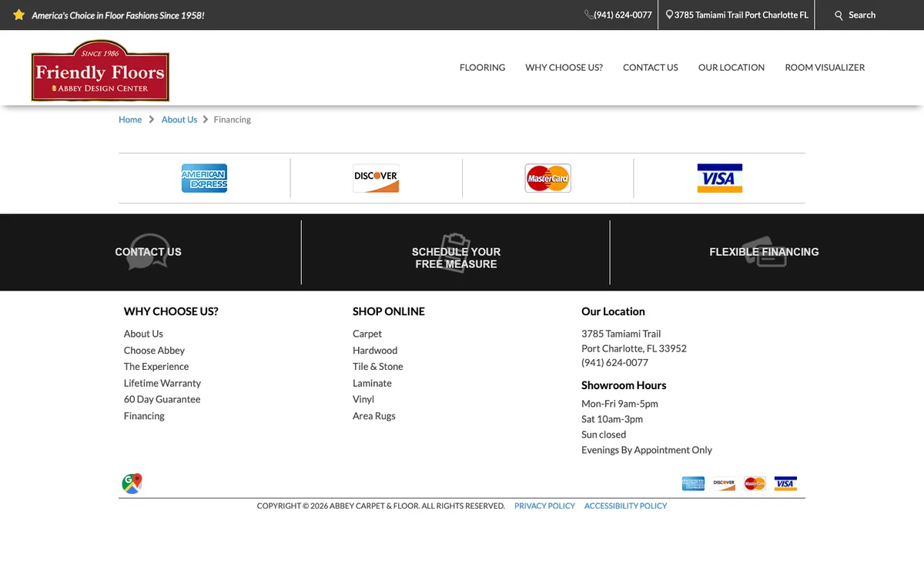
Task: Open Financing footer link
Action: tap(144, 415)
